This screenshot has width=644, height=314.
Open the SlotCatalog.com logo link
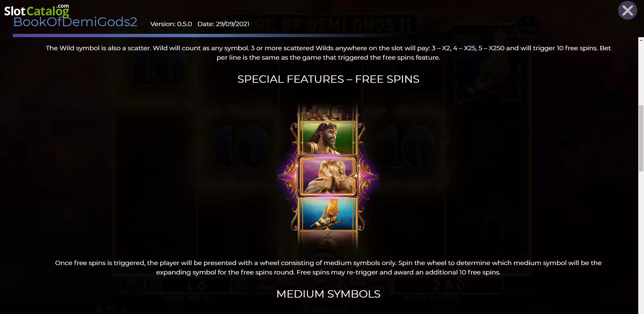(37, 10)
